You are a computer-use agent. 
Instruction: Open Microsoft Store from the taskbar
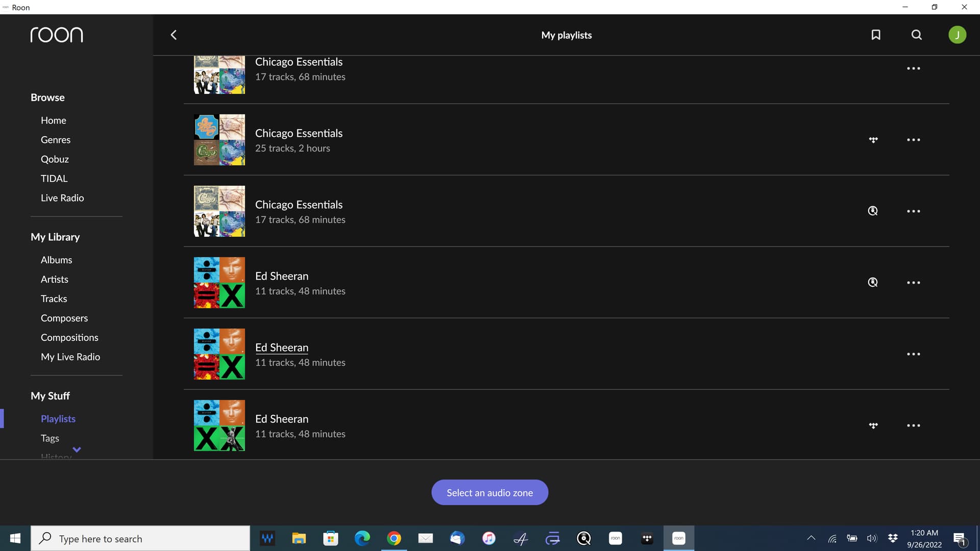tap(330, 538)
